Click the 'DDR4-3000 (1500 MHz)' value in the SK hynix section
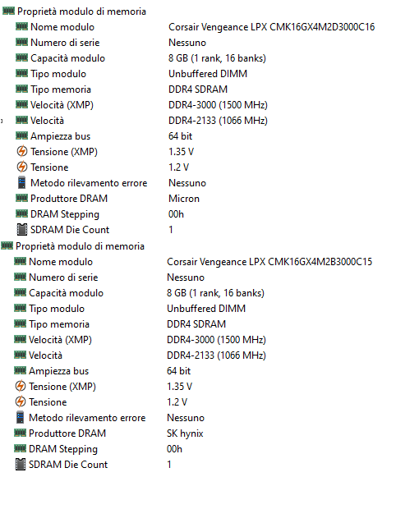Screen dimensions: 396x532 point(216,340)
